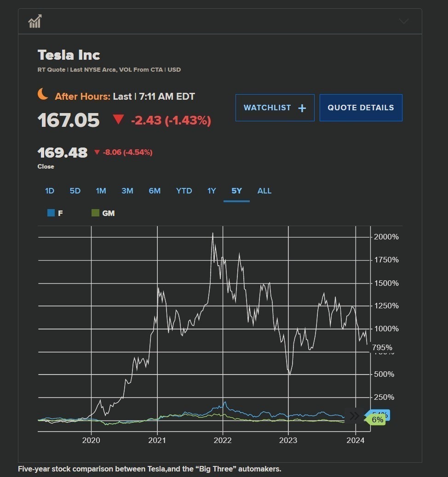Click the Tesla Inc title
Image resolution: width=448 pixels, height=477 pixels.
(x=69, y=55)
